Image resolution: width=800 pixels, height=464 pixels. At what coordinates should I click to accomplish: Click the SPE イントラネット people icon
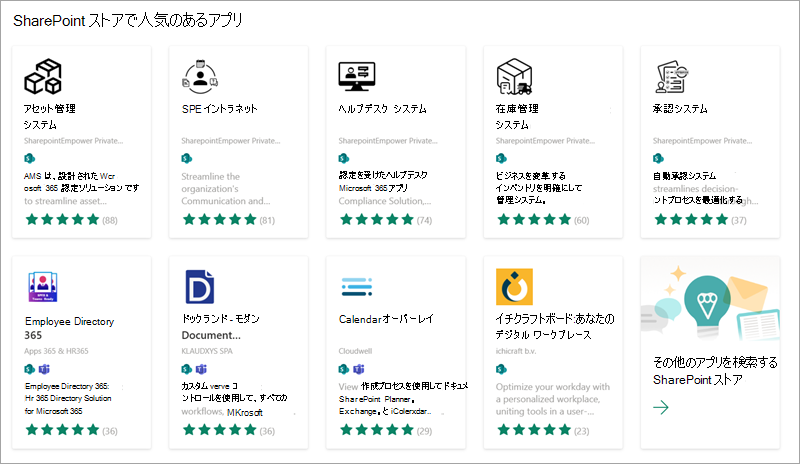click(x=200, y=77)
